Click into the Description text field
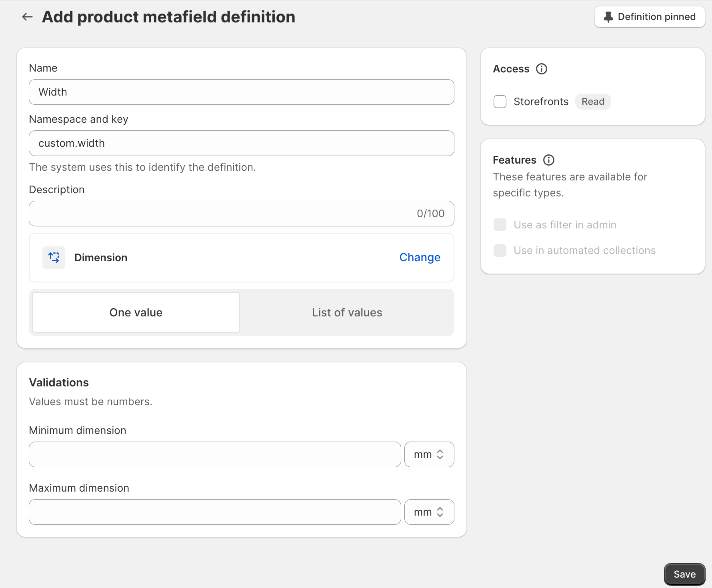The height and width of the screenshot is (588, 712). (x=220, y=214)
